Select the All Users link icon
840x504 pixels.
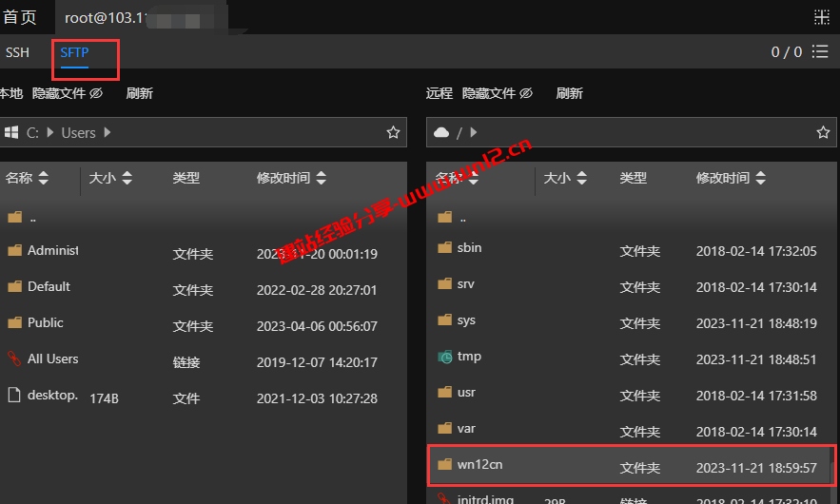14,359
